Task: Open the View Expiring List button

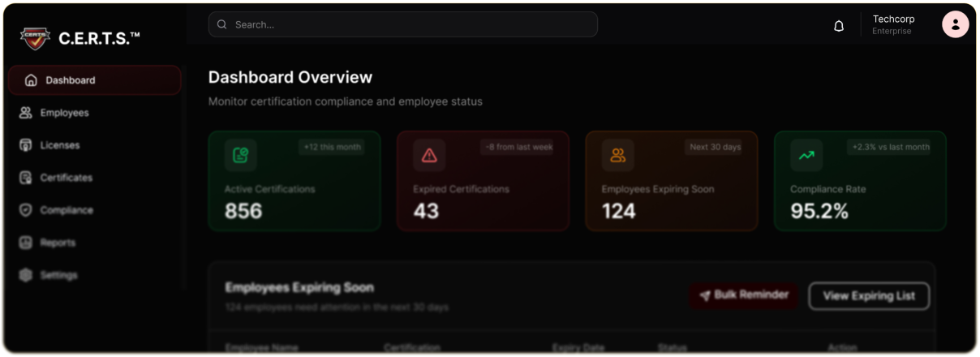Action: point(869,296)
